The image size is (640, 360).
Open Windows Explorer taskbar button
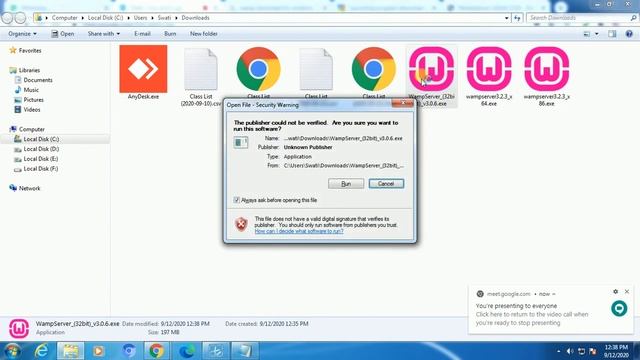click(x=70, y=351)
